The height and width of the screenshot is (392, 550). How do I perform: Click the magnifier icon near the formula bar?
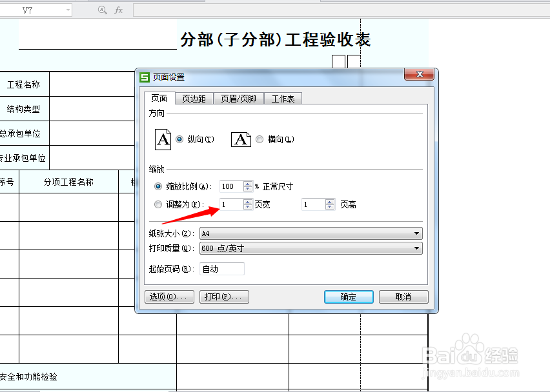(101, 9)
